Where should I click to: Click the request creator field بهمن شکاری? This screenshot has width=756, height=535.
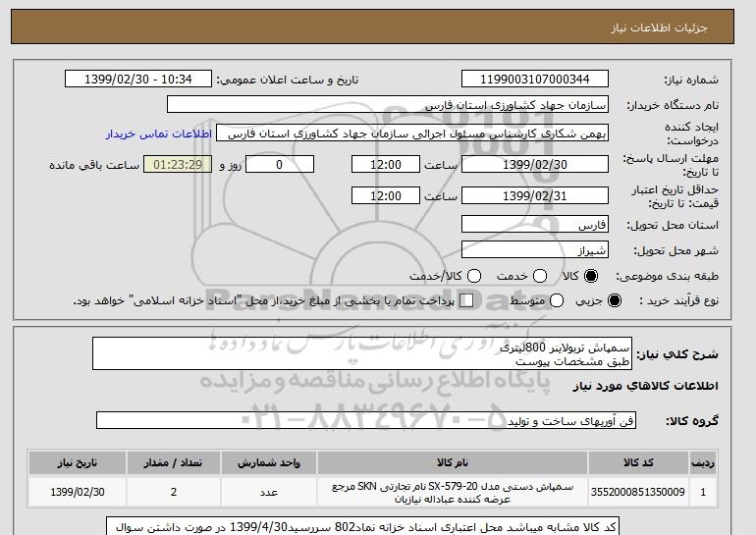(412, 134)
